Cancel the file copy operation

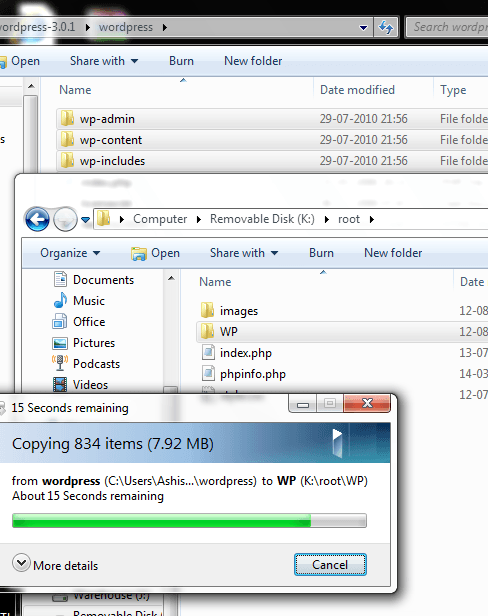coord(330,565)
